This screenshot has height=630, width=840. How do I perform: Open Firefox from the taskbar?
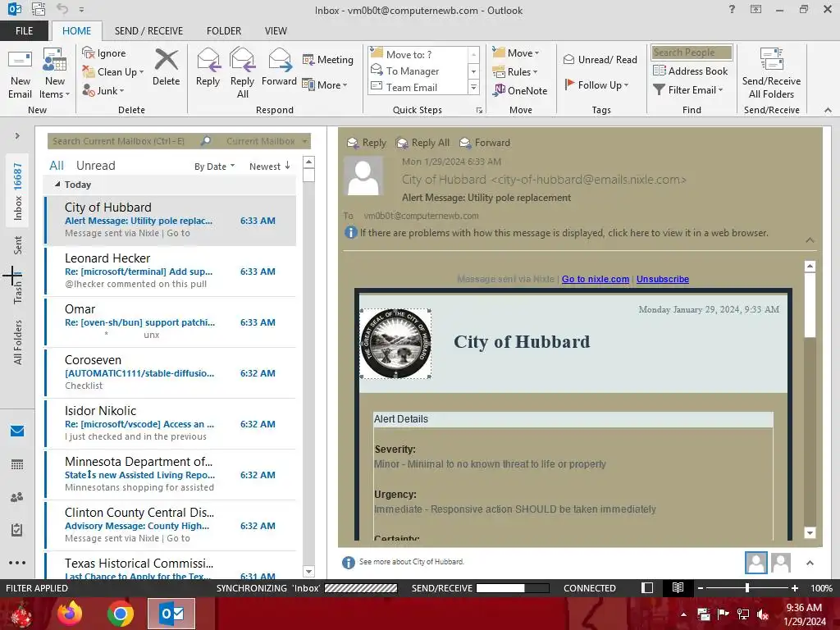tap(70, 614)
